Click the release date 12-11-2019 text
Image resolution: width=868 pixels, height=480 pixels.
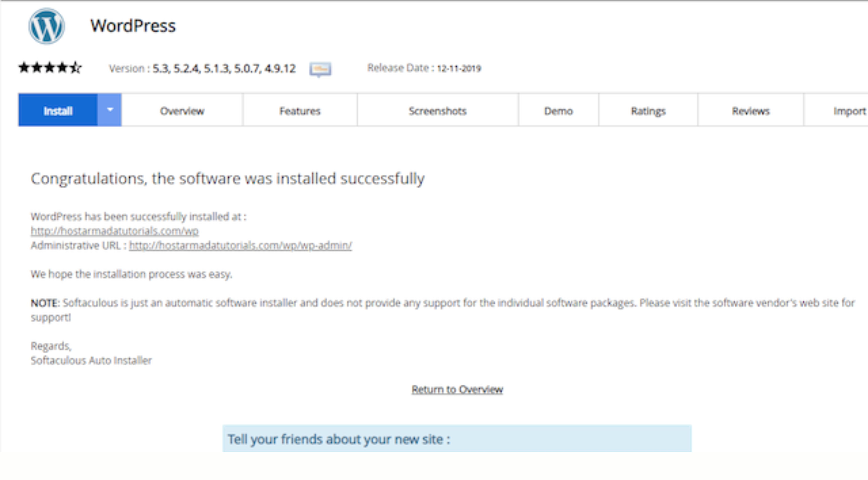459,68
